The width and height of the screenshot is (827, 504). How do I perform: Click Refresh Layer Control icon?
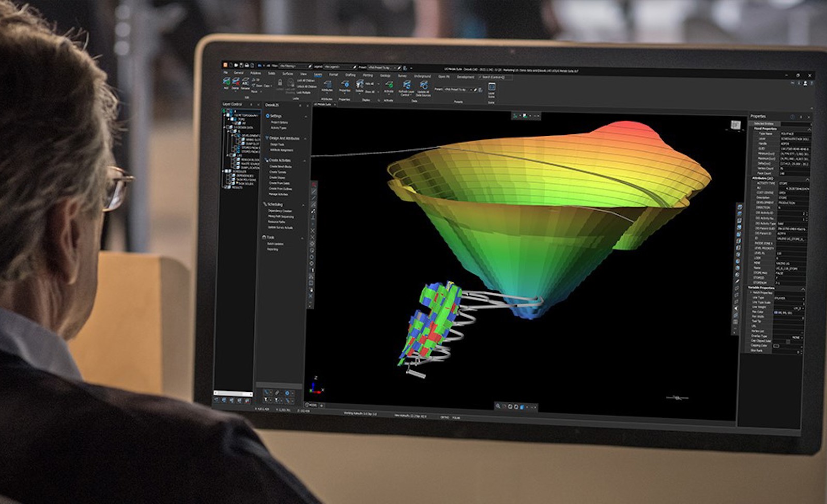coord(406,85)
